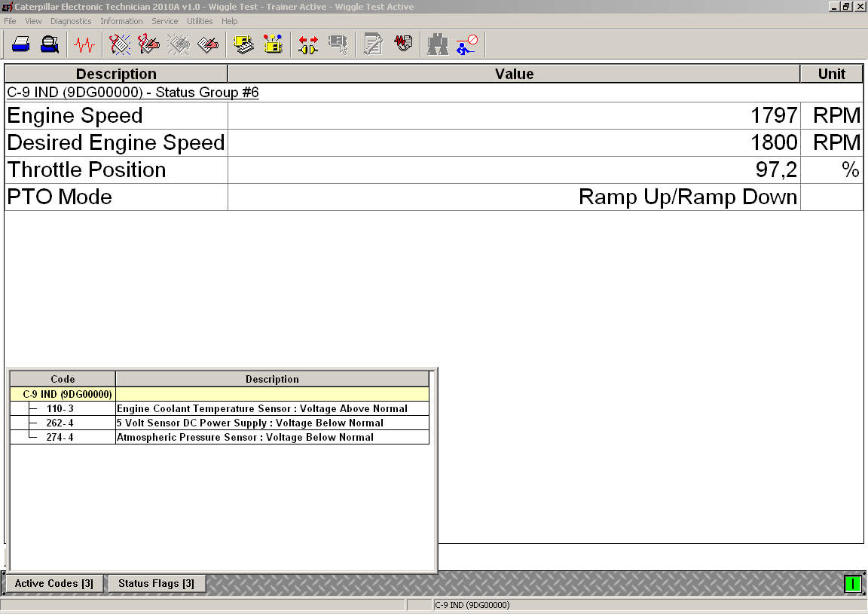Minimize the Caterpillar ET window
The image size is (868, 614).
[833, 7]
